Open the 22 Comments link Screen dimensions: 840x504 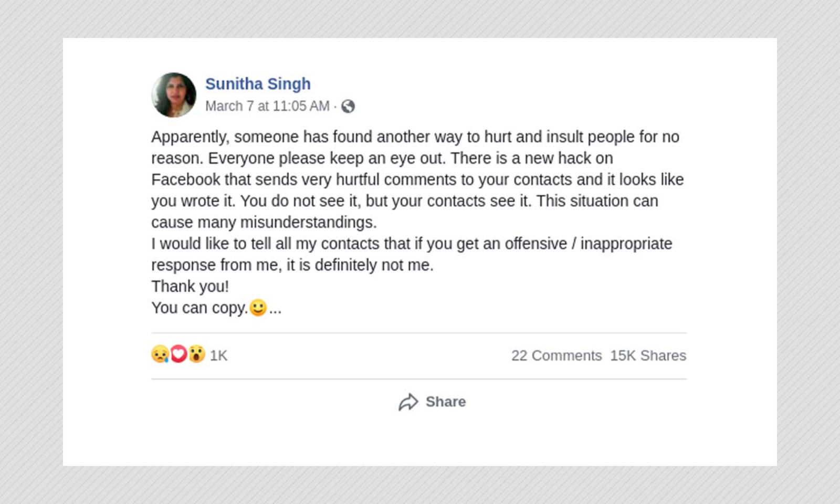(x=556, y=356)
